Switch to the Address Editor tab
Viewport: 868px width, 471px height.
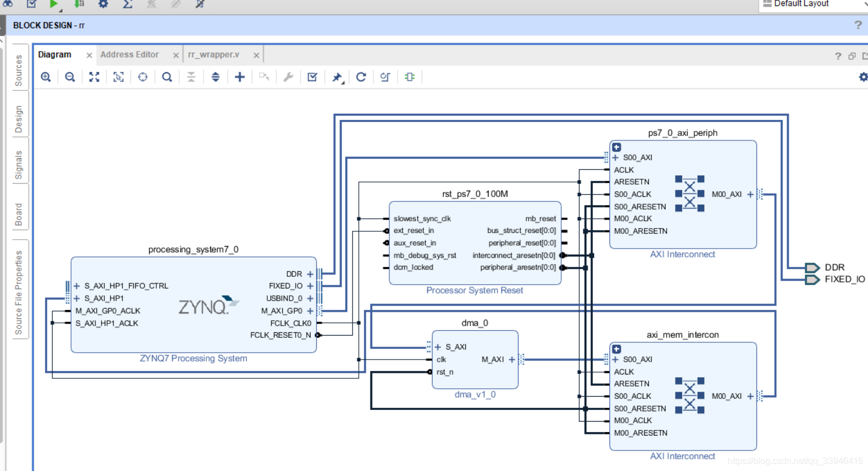click(x=129, y=54)
